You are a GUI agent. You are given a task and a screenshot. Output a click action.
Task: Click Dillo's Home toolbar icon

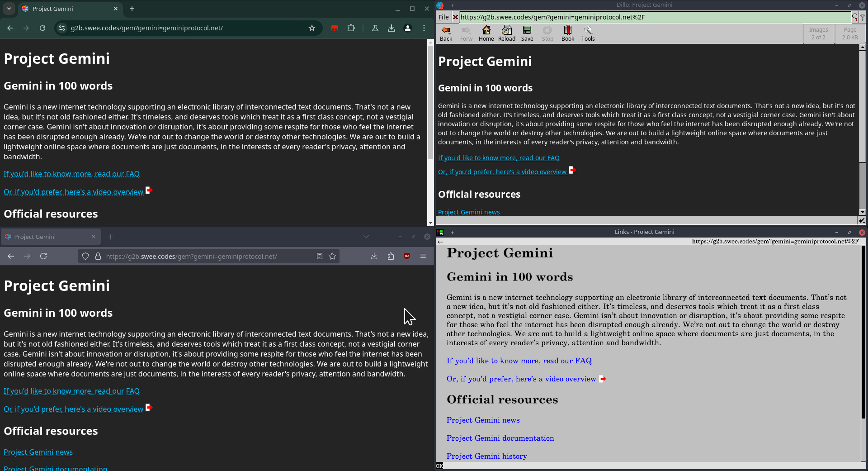486,33
